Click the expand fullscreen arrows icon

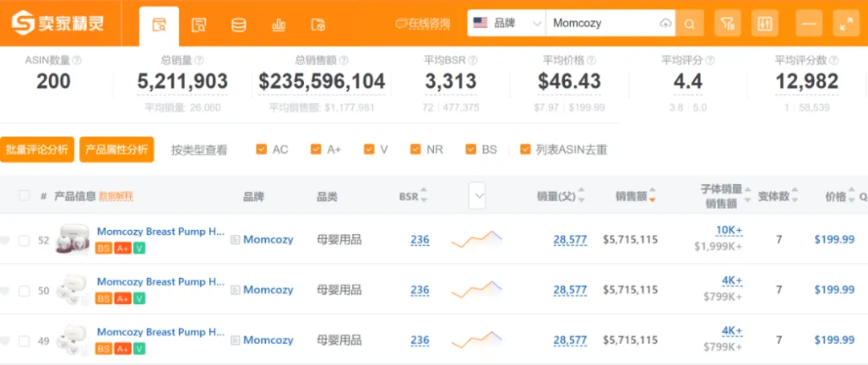click(x=845, y=23)
